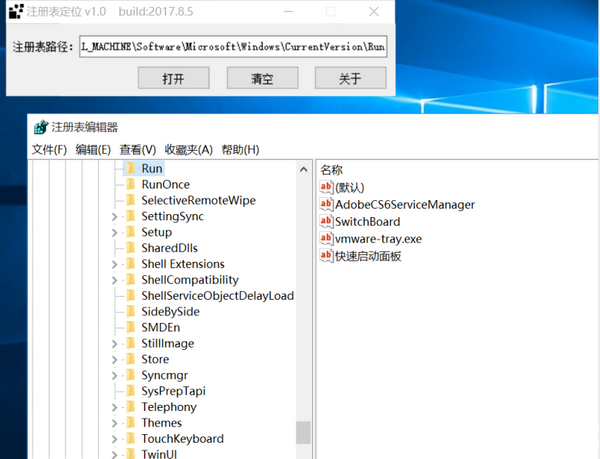Select the Setup key
This screenshot has width=600, height=459.
pos(157,232)
